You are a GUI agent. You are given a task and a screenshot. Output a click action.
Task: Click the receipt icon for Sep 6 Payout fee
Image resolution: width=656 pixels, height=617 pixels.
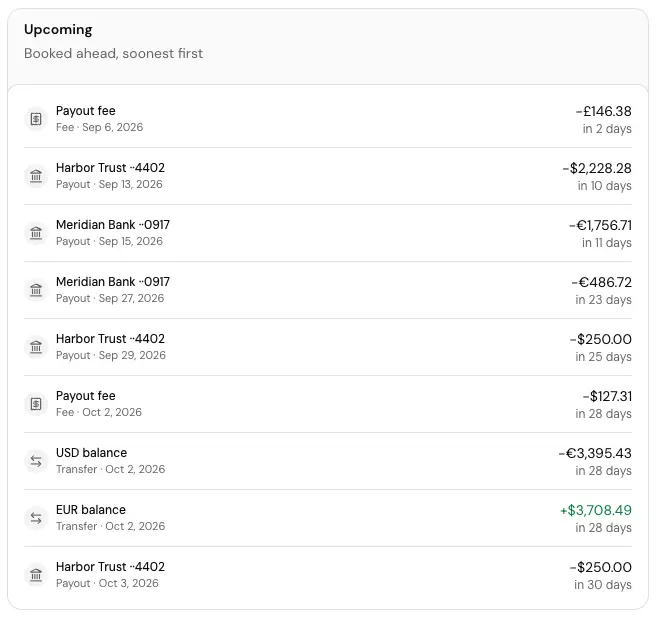point(36,119)
